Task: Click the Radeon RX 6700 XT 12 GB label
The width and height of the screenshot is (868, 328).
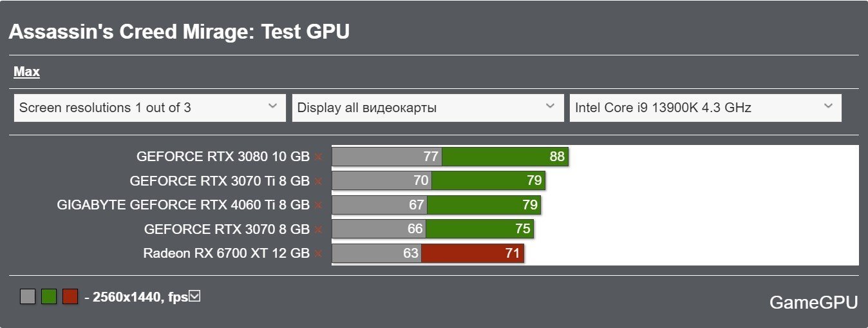Action: pos(227,254)
